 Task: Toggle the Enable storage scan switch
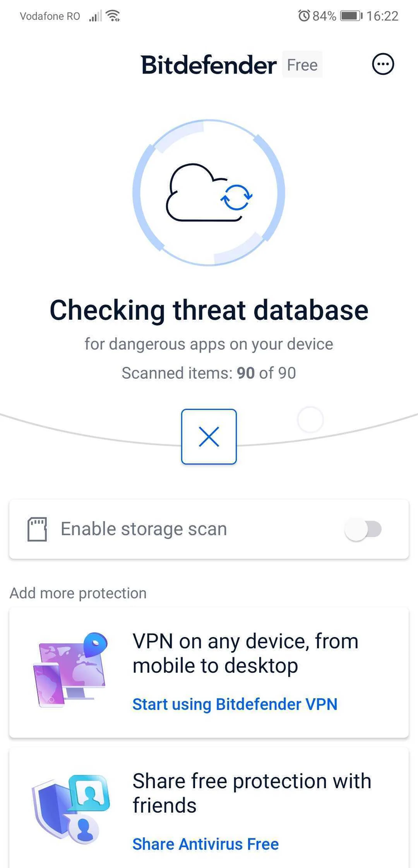click(x=363, y=529)
